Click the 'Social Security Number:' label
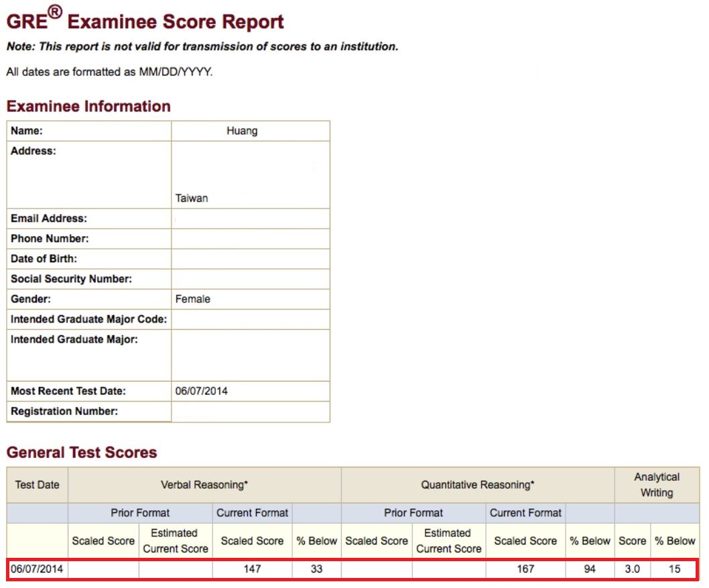This screenshot has width=709, height=588. pyautogui.click(x=72, y=279)
